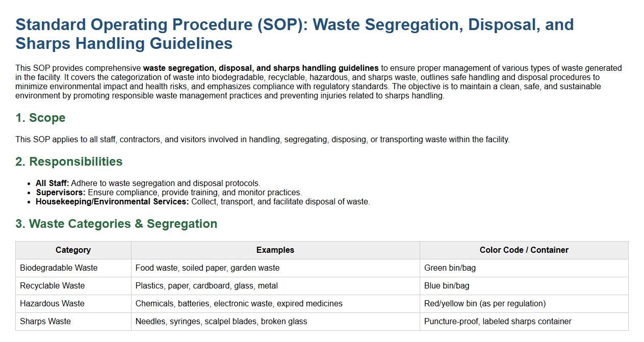
Task: Click the 'Needles, syringes, scalpel blades' examples cell
Action: click(221, 321)
